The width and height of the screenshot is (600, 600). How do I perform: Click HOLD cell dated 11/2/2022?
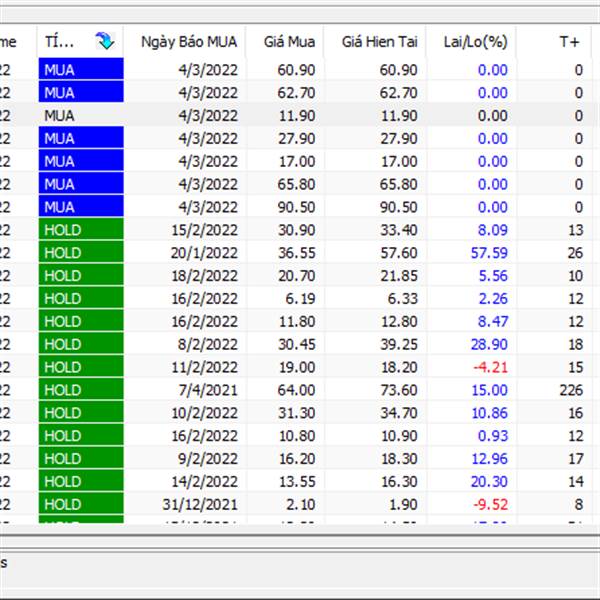[81, 367]
